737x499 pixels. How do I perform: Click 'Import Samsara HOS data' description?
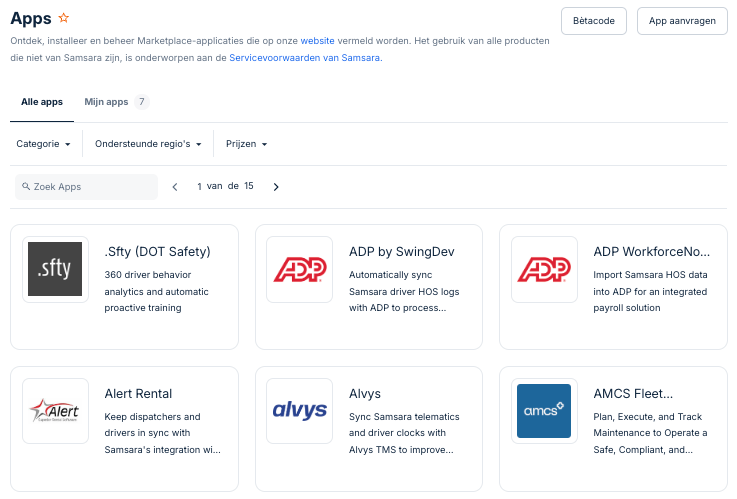pyautogui.click(x=650, y=291)
